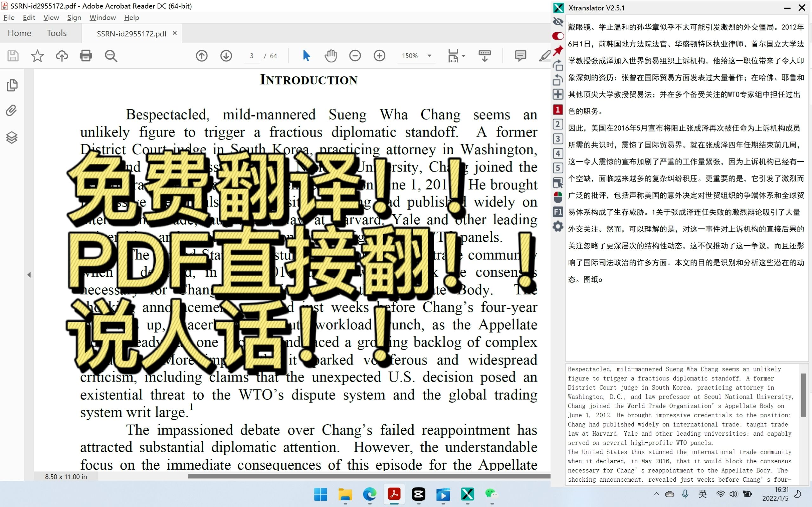Switch to the Tools tab
This screenshot has width=812, height=507.
tap(56, 33)
